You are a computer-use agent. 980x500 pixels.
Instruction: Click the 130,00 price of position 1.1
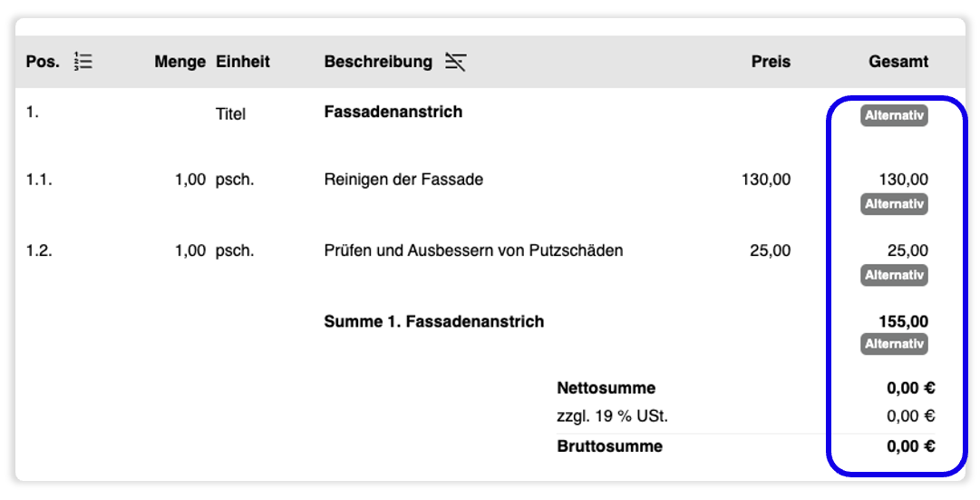coord(766,180)
